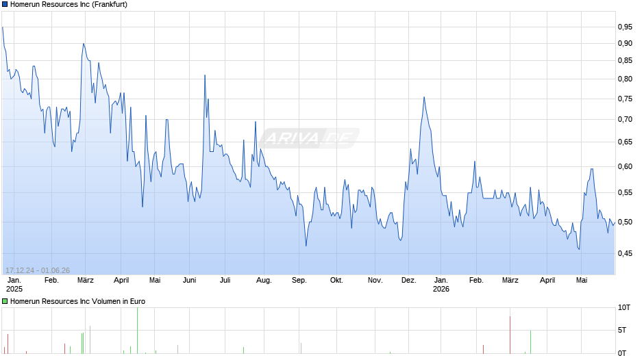The width and height of the screenshot is (644, 360).
Task: Click the price axis label 0,50
Action: click(625, 222)
